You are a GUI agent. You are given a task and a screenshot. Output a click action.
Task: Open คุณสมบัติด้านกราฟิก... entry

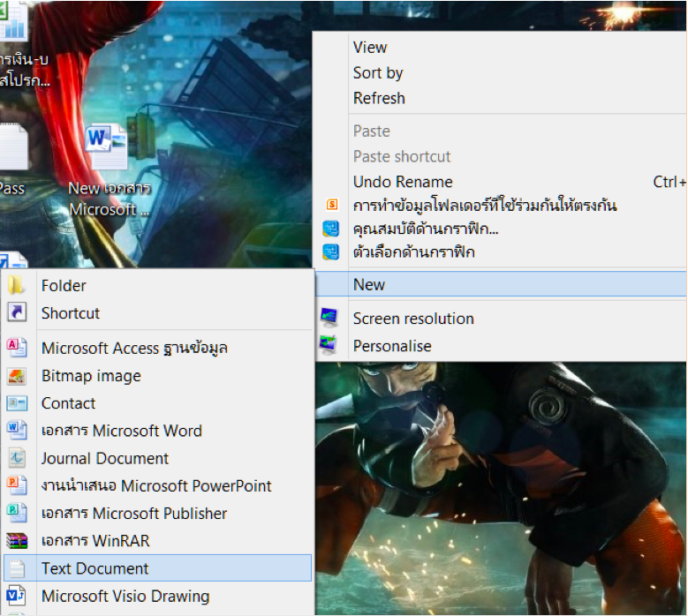(x=500, y=229)
